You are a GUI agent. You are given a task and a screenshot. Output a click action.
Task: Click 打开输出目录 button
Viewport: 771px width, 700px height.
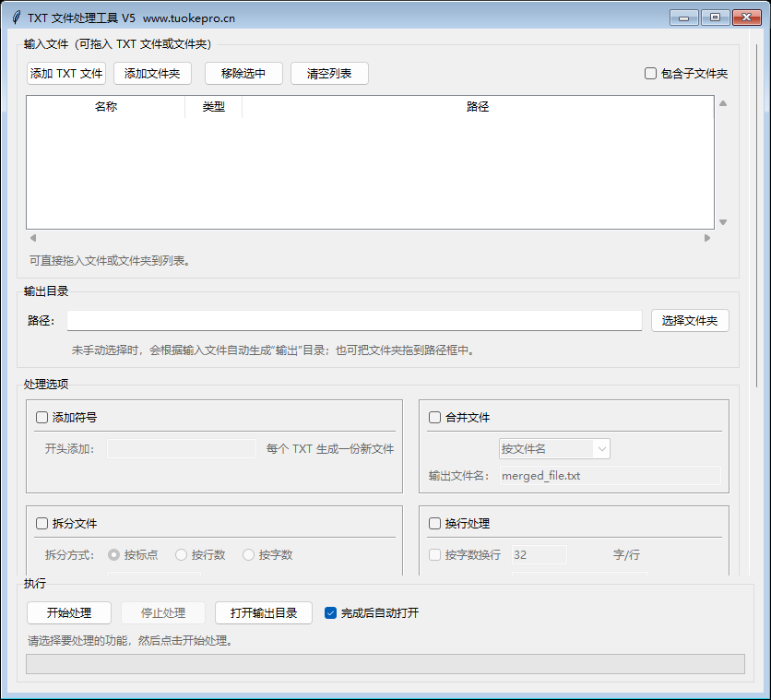tap(264, 613)
